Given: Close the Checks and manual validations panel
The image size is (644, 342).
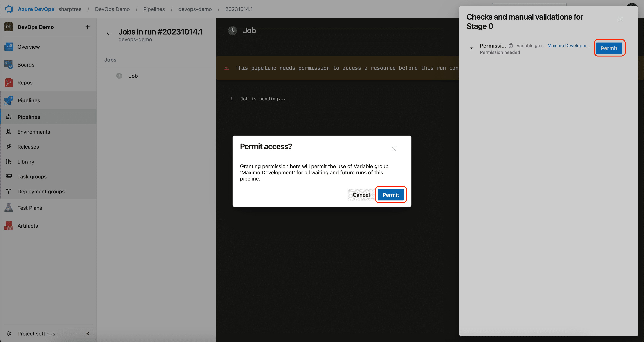Looking at the screenshot, I should (621, 19).
